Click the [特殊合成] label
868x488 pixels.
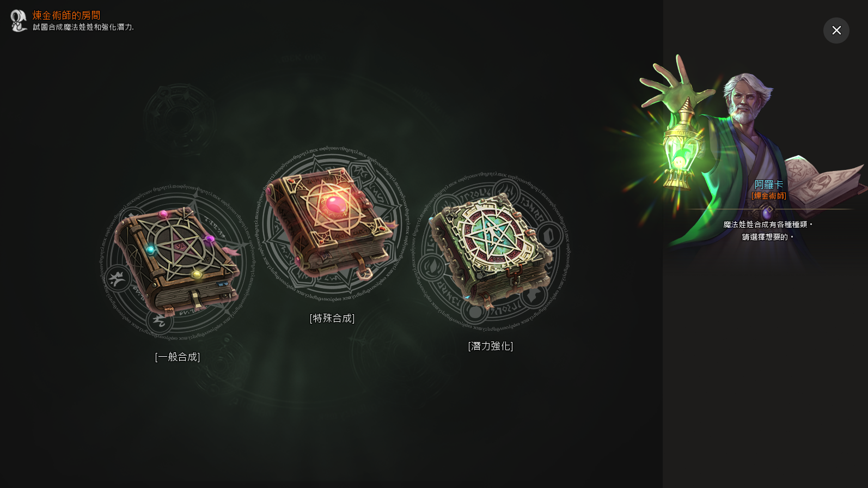tap(332, 318)
